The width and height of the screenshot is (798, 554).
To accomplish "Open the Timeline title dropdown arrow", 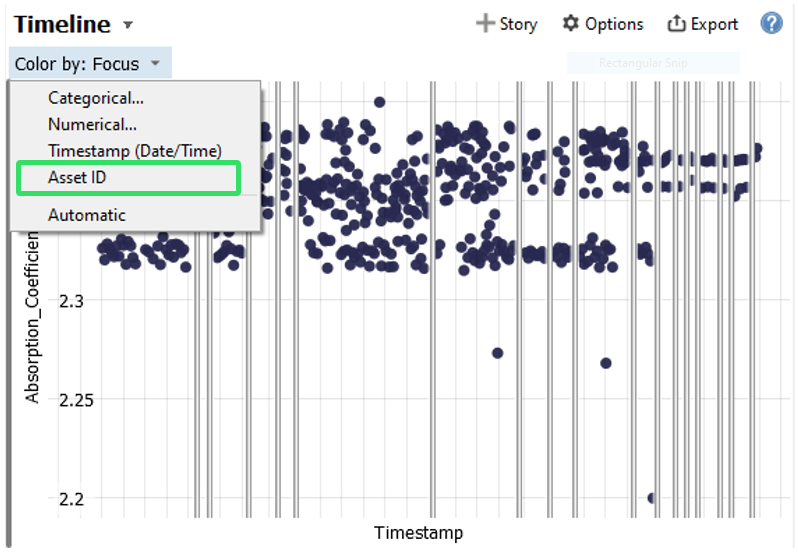I will (126, 25).
